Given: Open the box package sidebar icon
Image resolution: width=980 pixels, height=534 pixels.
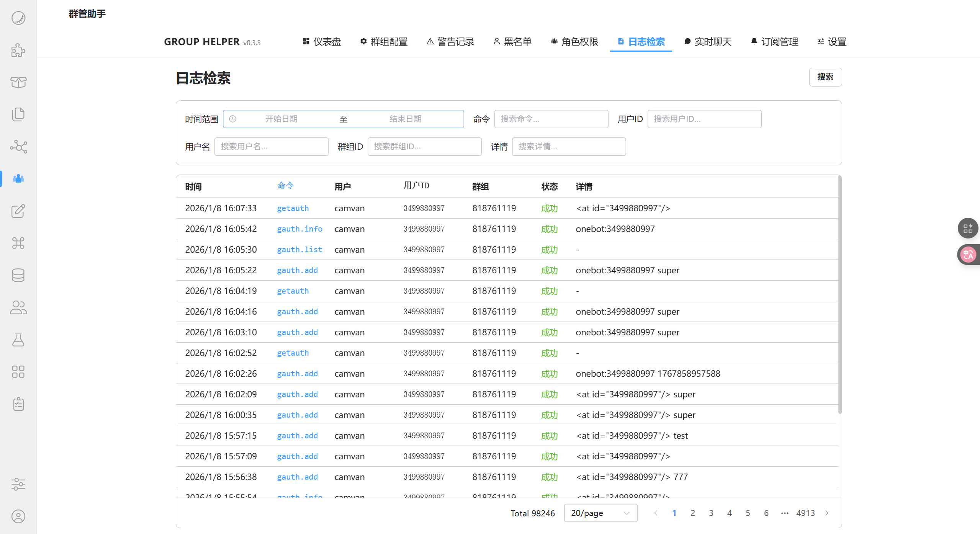Looking at the screenshot, I should pos(18,82).
